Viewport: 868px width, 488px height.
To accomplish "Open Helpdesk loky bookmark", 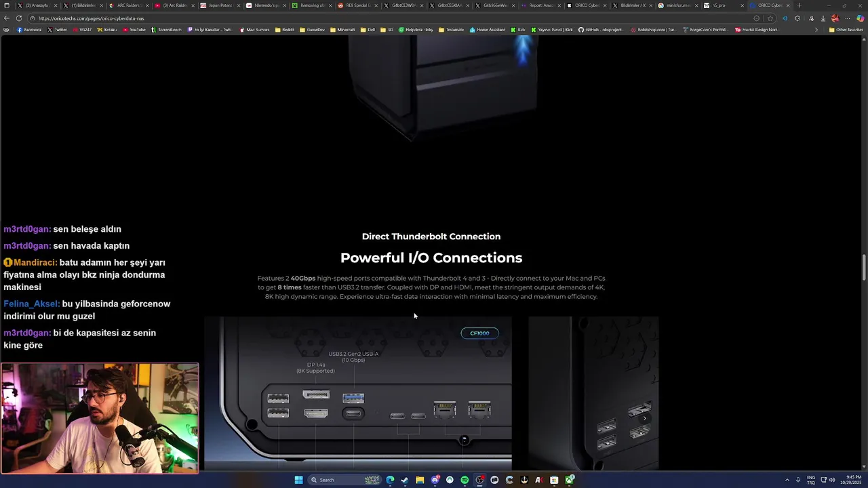I will pos(416,30).
